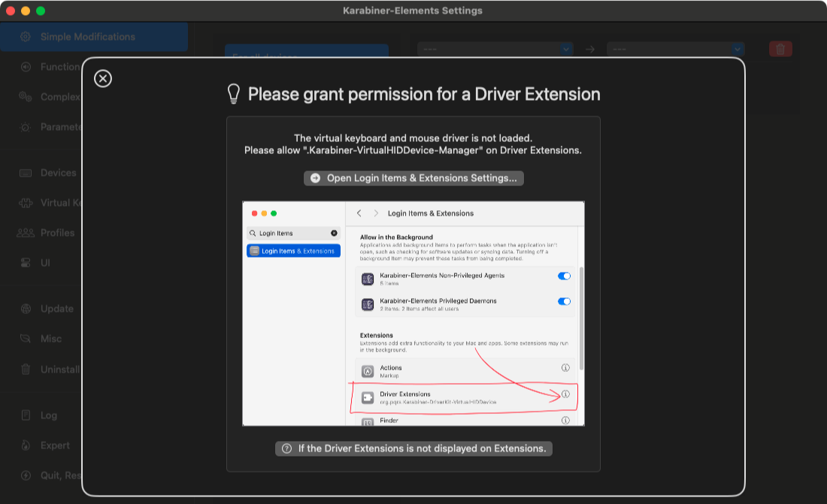This screenshot has width=827, height=504.
Task: Click the red trash delete button
Action: click(780, 49)
